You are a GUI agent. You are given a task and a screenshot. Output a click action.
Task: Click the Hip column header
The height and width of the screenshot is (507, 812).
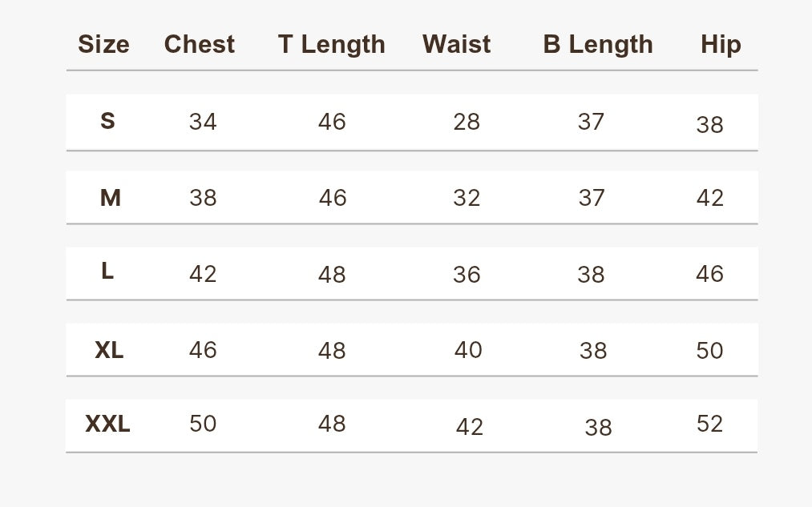tap(721, 45)
